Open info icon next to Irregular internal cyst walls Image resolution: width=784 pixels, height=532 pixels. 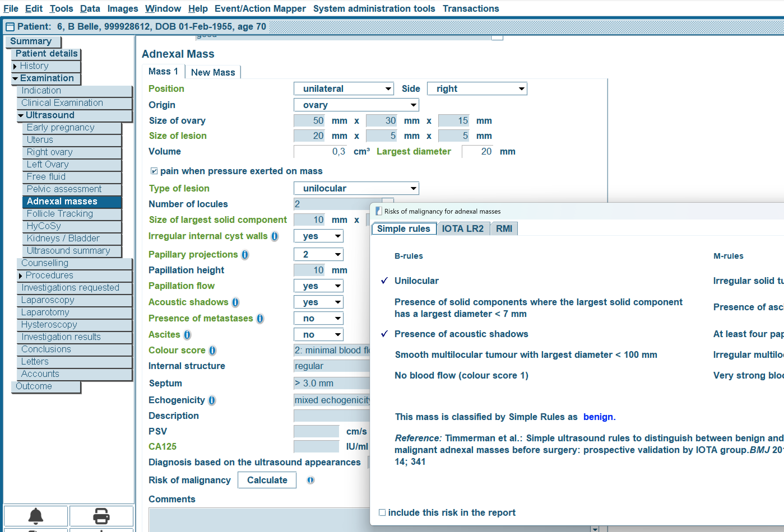[x=275, y=236]
